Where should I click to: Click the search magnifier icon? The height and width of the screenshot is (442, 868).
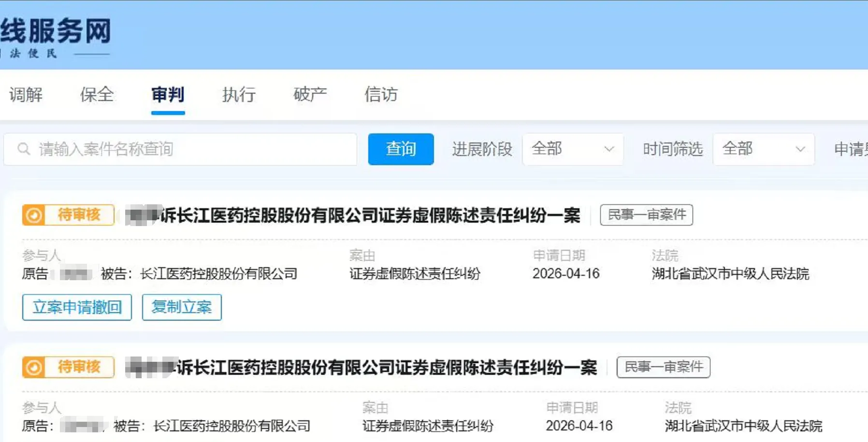point(24,149)
